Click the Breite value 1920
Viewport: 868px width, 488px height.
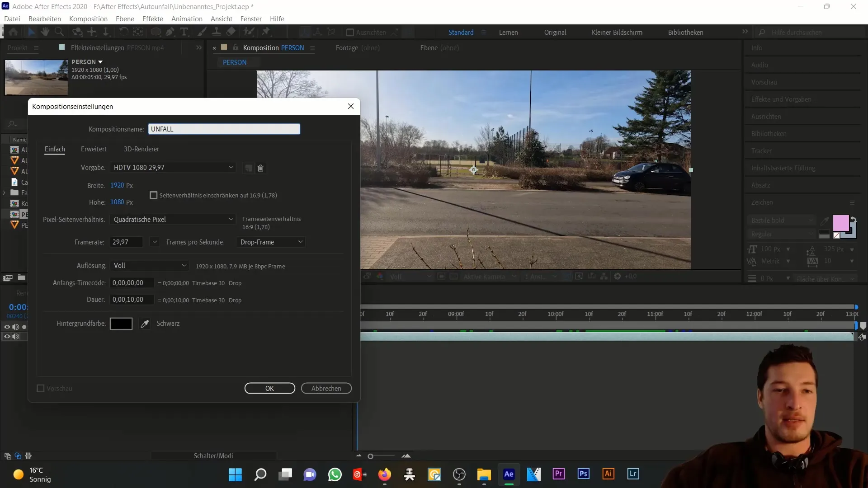pos(117,185)
